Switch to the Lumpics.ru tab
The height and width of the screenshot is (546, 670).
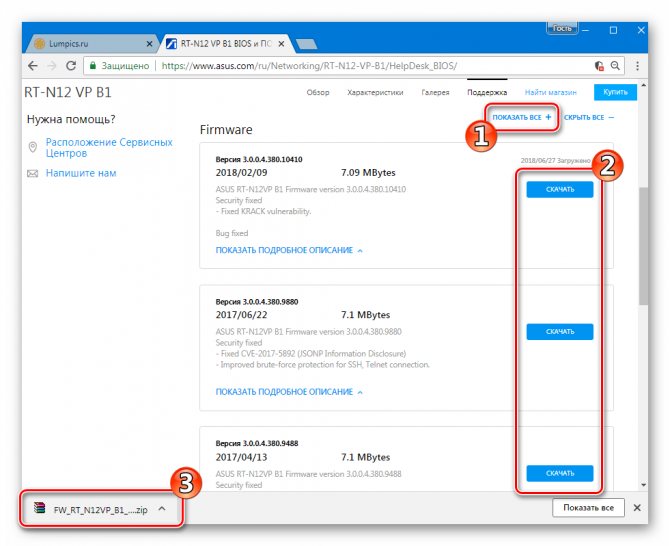(x=92, y=44)
